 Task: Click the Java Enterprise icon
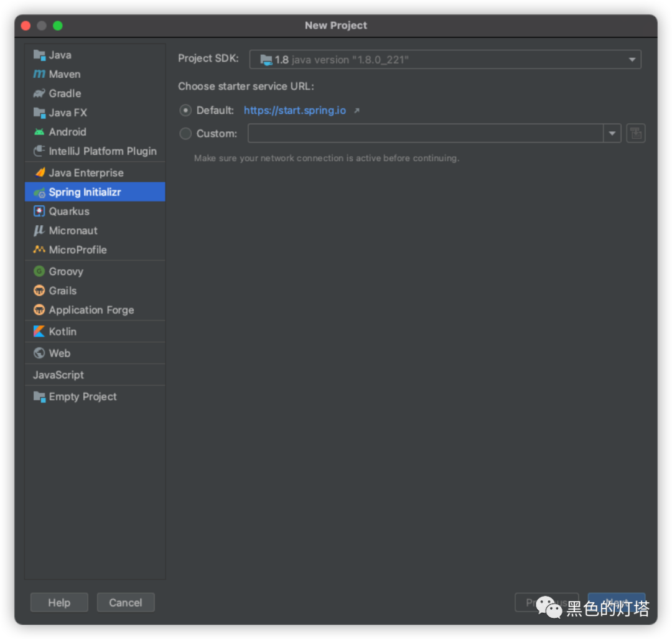(x=40, y=173)
